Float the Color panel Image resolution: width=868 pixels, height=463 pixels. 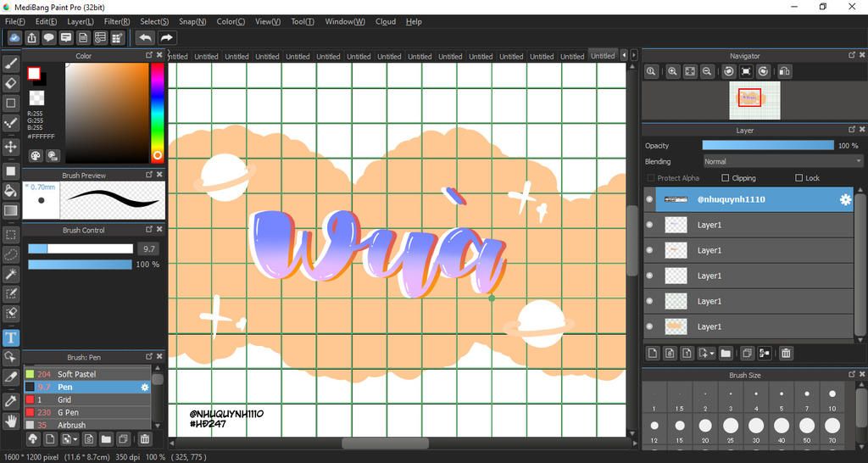pos(149,55)
